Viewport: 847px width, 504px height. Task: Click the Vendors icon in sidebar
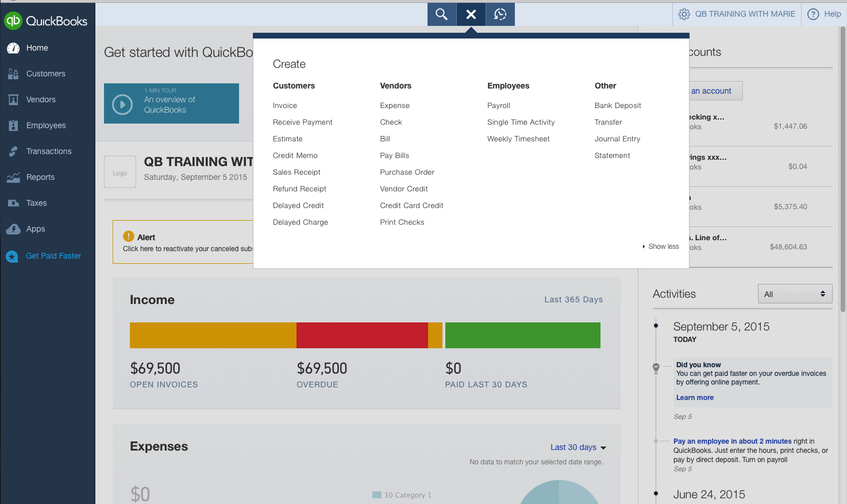13,99
